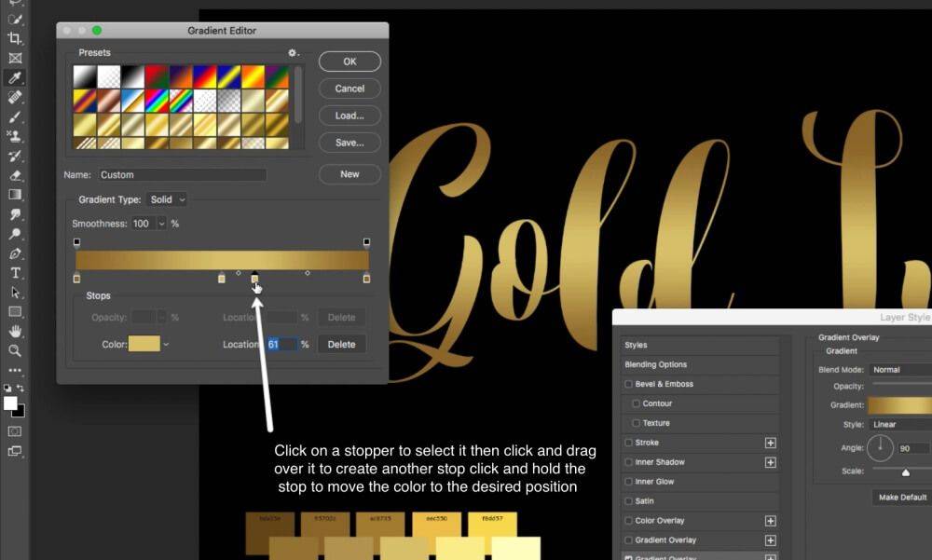
Task: Open the Smoothness value dropdown arrow
Action: pyautogui.click(x=161, y=224)
